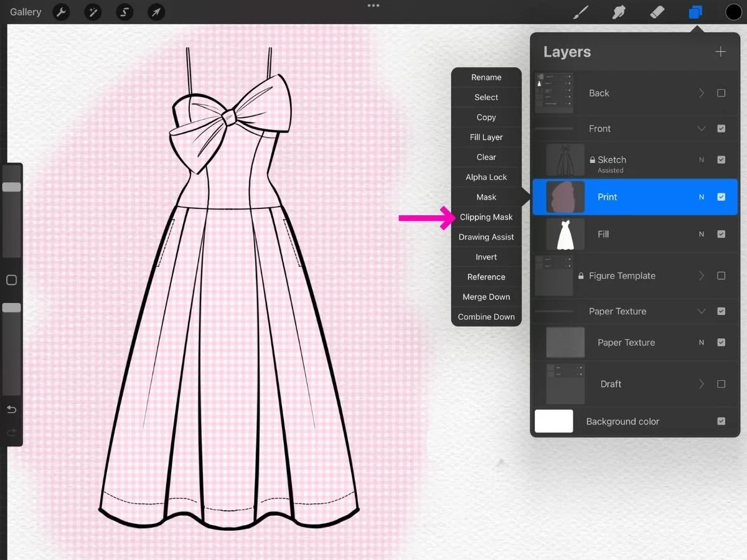The image size is (747, 560).
Task: Open the Adjustments magic wand menu
Action: [93, 12]
